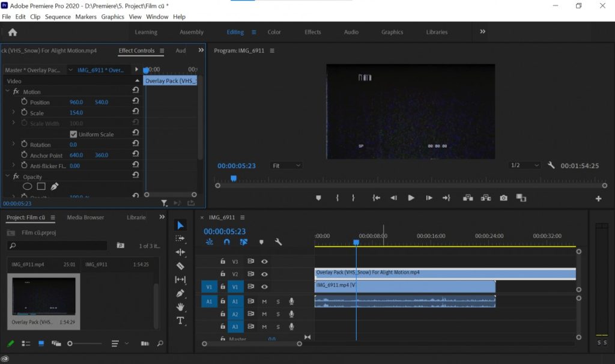Screen dimensions: 615x364
Task: Click the Play button in Program monitor
Action: (x=411, y=197)
